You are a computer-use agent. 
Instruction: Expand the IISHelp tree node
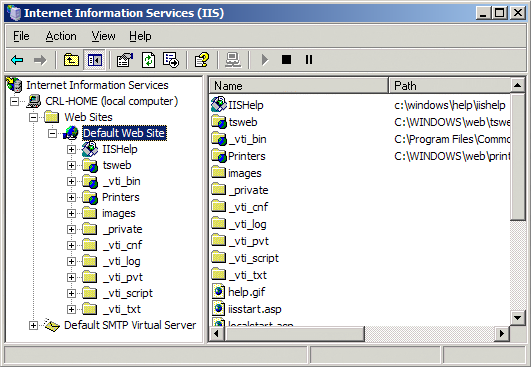[x=71, y=149]
